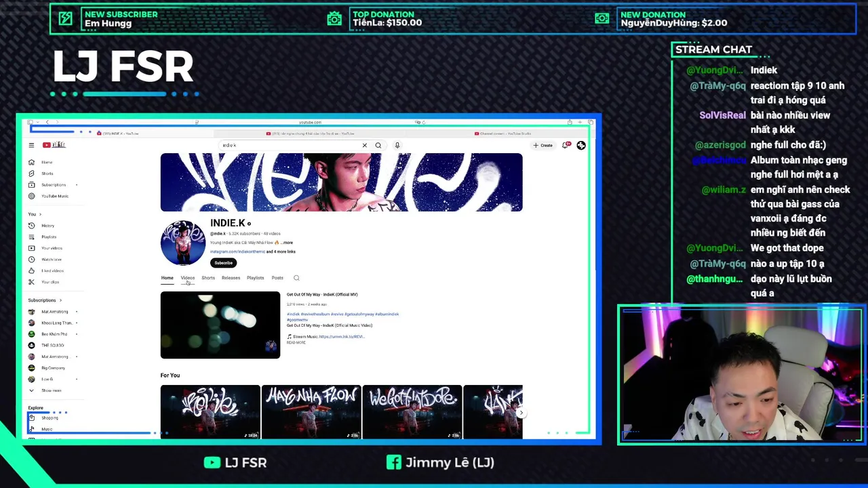Click the browser share icon
The height and width of the screenshot is (488, 868).
pos(570,122)
